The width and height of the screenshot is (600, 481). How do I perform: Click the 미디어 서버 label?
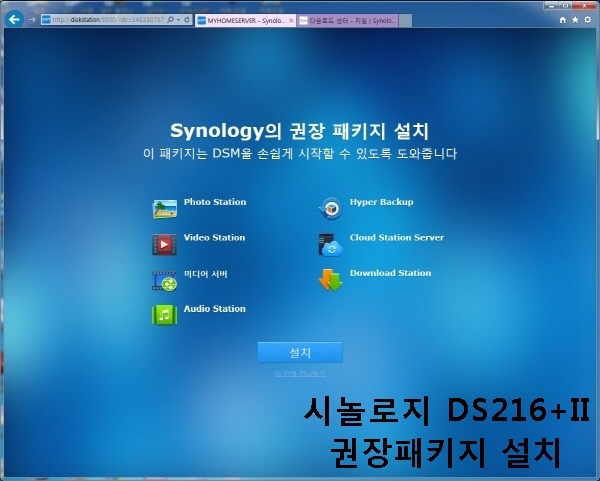205,274
